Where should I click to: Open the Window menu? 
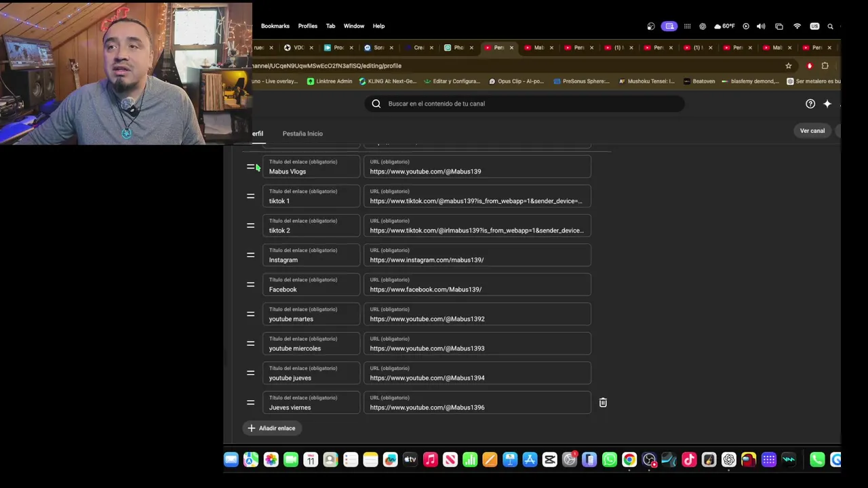pyautogui.click(x=354, y=26)
